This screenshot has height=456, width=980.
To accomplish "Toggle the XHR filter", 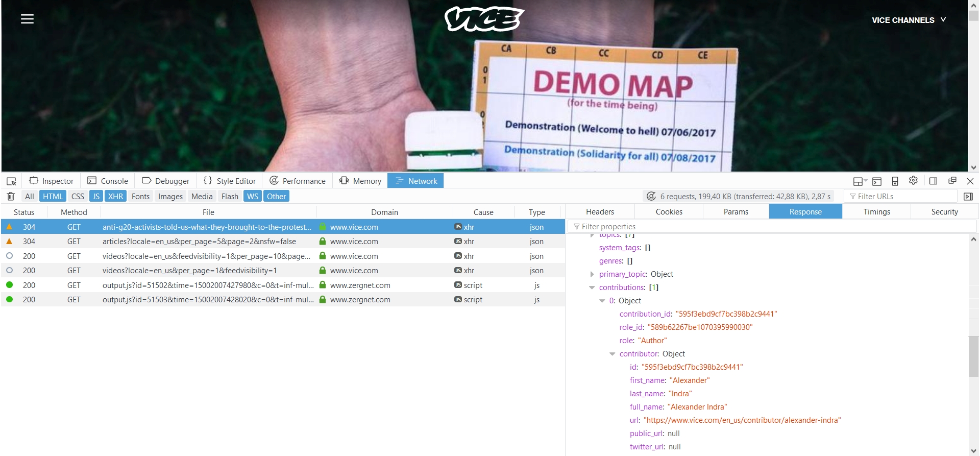I will (x=115, y=197).
